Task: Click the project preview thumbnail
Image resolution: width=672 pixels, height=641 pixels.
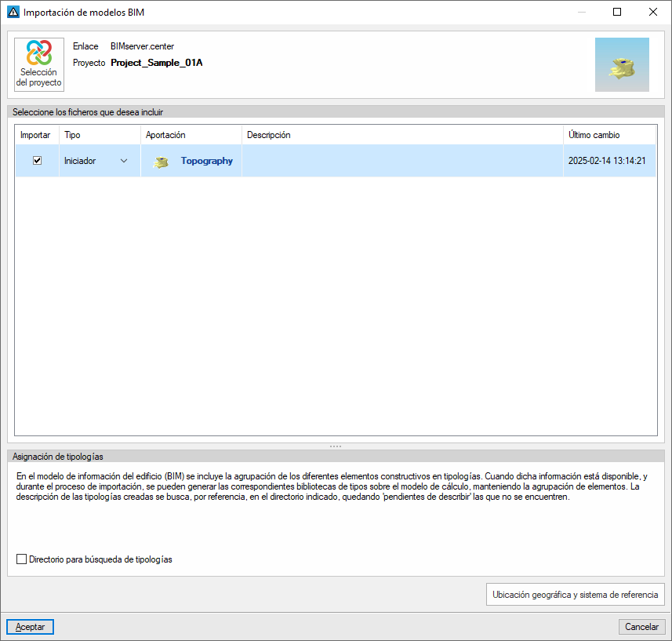Action: 622,64
